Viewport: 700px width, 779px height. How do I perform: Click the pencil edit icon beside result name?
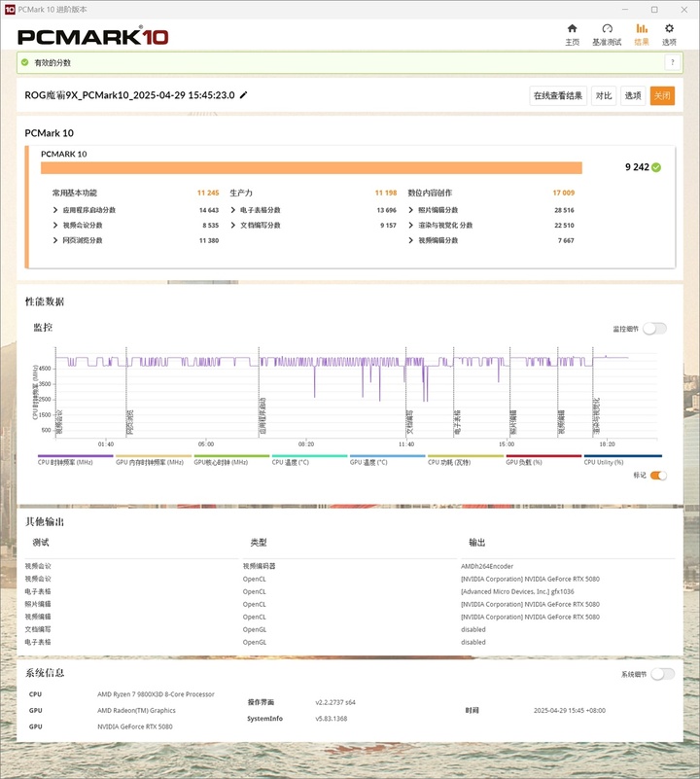pos(243,95)
